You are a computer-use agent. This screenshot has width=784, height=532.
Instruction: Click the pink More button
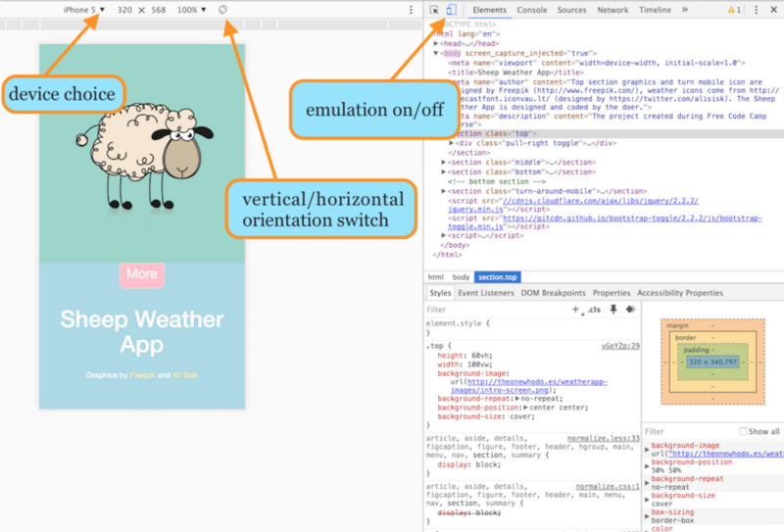pyautogui.click(x=142, y=274)
